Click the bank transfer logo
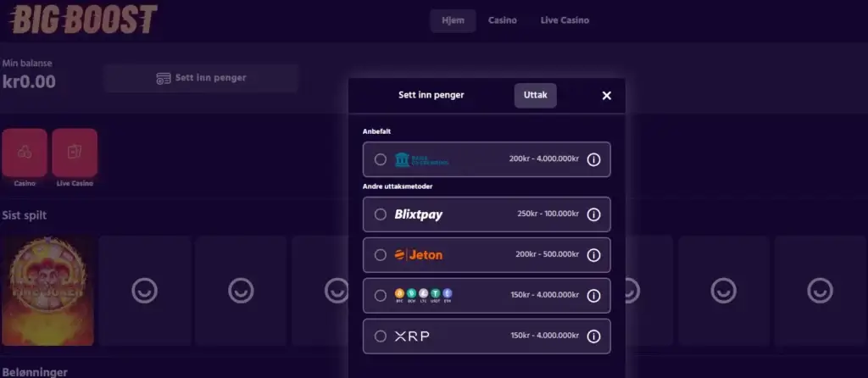The width and height of the screenshot is (868, 378). pyautogui.click(x=421, y=159)
